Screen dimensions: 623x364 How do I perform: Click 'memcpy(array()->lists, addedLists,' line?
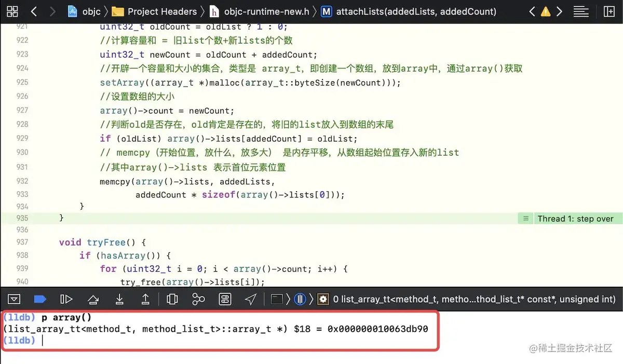pos(187,181)
